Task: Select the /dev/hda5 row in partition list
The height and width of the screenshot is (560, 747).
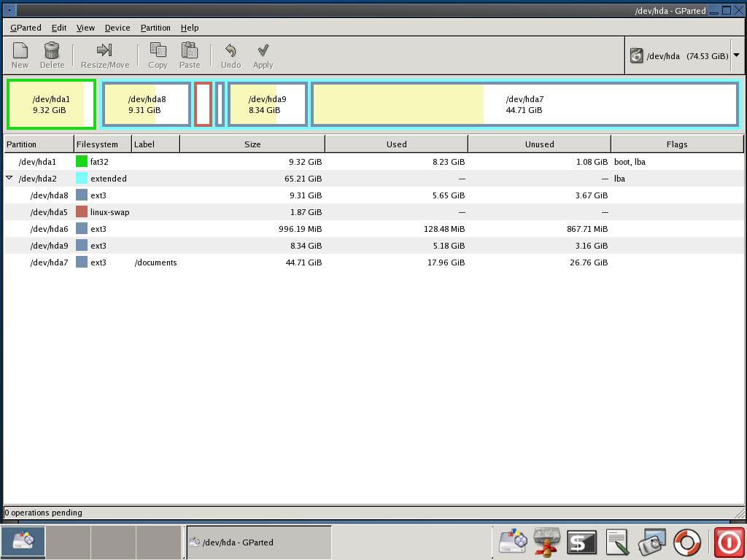Action: click(x=373, y=212)
